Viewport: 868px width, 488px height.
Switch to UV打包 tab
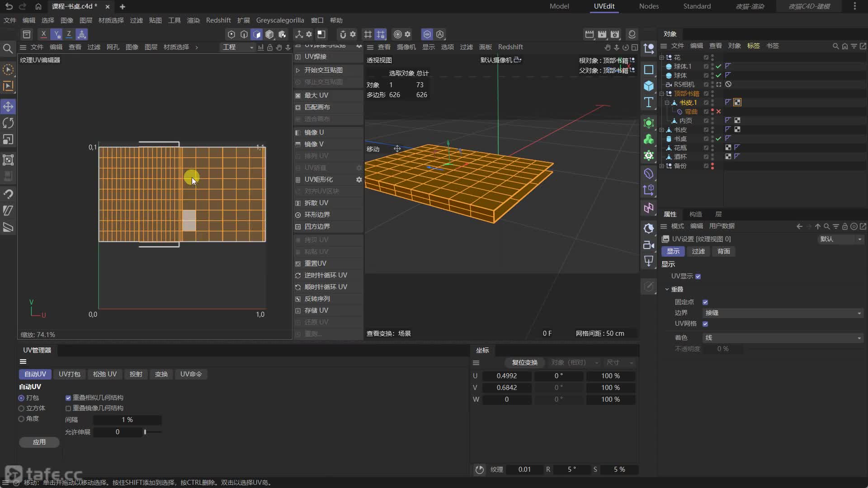70,374
